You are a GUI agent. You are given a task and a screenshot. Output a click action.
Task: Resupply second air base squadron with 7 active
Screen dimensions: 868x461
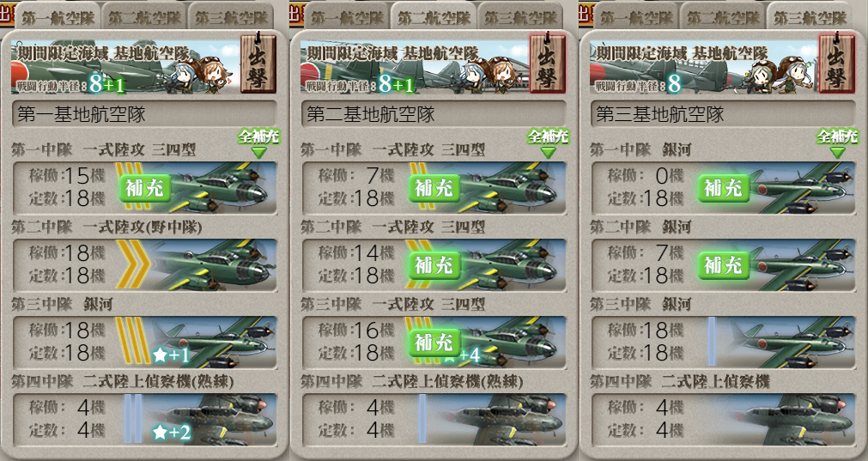(434, 189)
